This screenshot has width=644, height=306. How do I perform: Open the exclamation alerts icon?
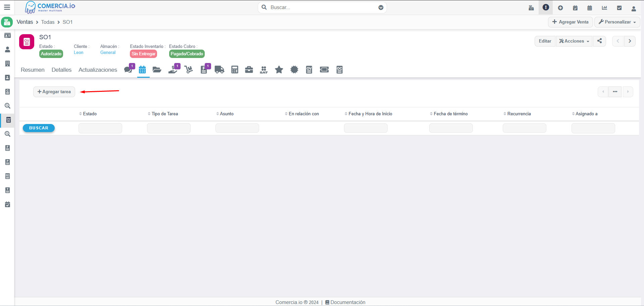[x=546, y=7]
